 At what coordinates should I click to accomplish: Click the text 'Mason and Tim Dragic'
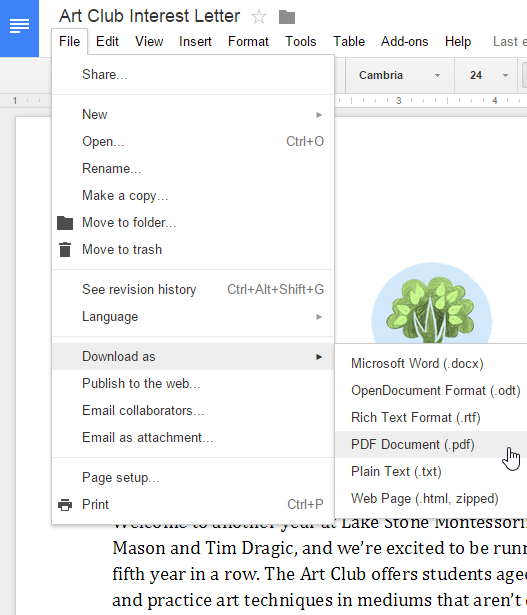pyautogui.click(x=203, y=548)
